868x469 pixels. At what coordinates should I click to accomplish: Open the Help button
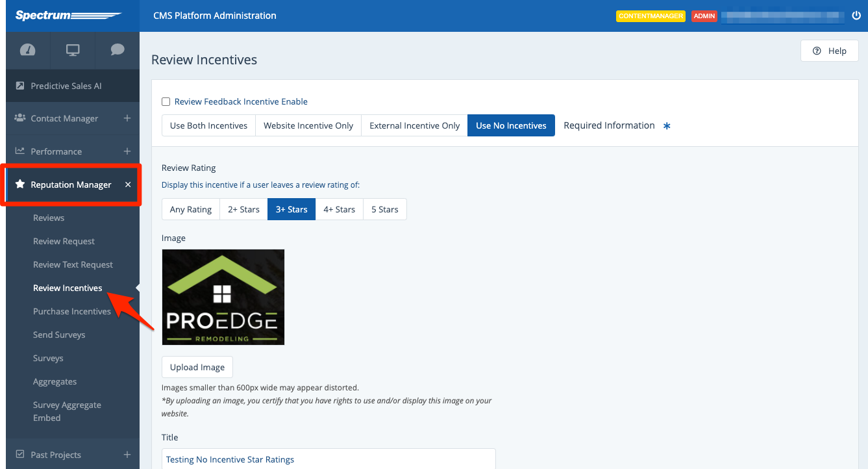pos(830,51)
